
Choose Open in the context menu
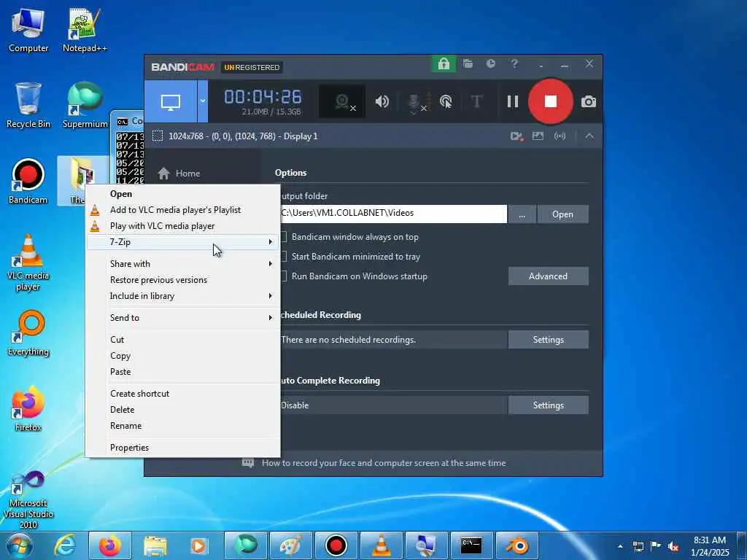pyautogui.click(x=183, y=194)
